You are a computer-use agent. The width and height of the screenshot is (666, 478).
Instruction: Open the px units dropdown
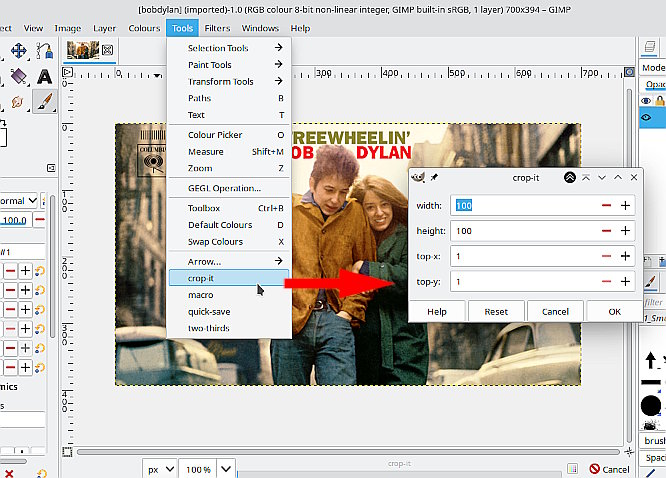(x=160, y=469)
